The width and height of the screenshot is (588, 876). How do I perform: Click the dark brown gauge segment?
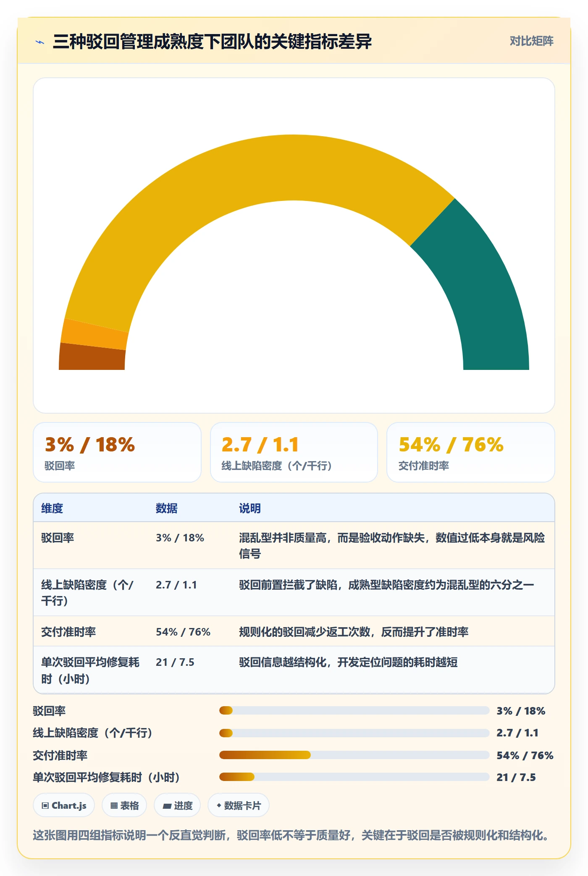click(x=92, y=357)
